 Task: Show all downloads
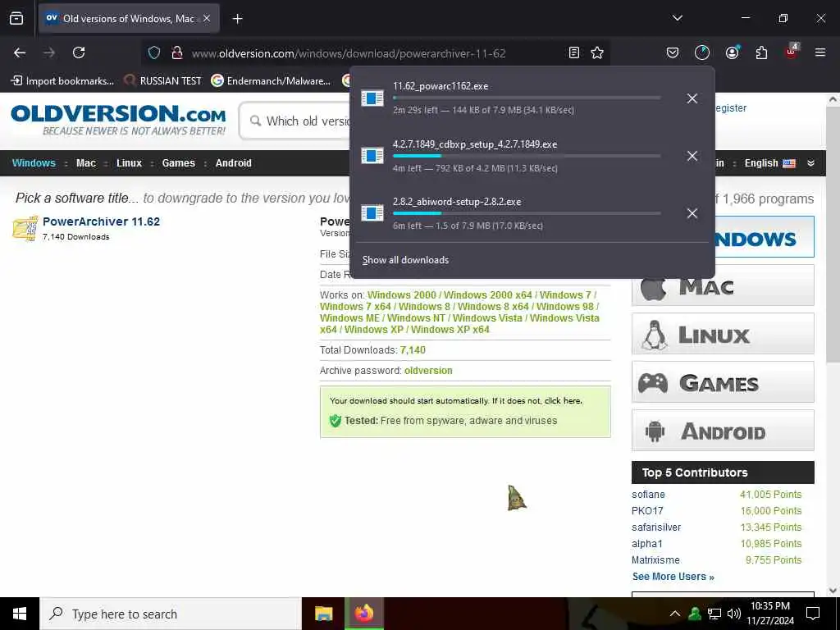(x=405, y=260)
